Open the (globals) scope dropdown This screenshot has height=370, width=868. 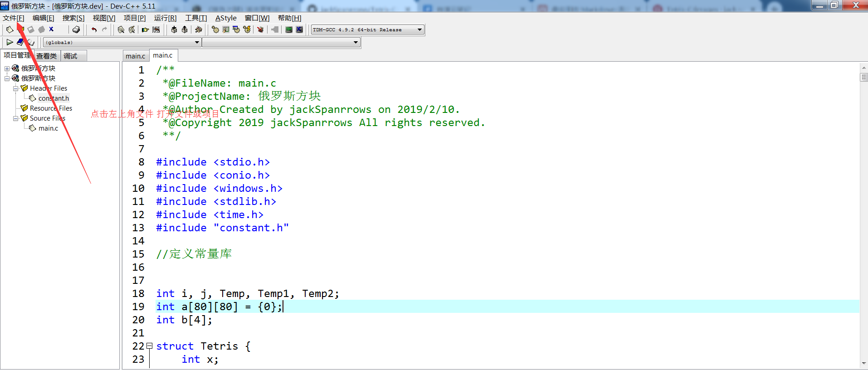pos(122,42)
